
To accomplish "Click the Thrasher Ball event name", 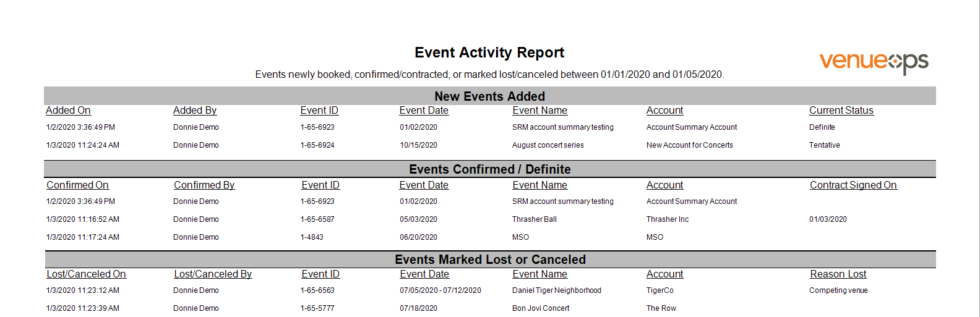I will click(535, 219).
